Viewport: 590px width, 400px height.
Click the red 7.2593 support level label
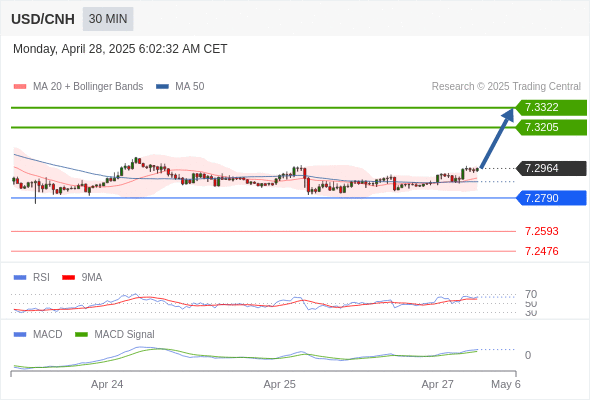541,231
